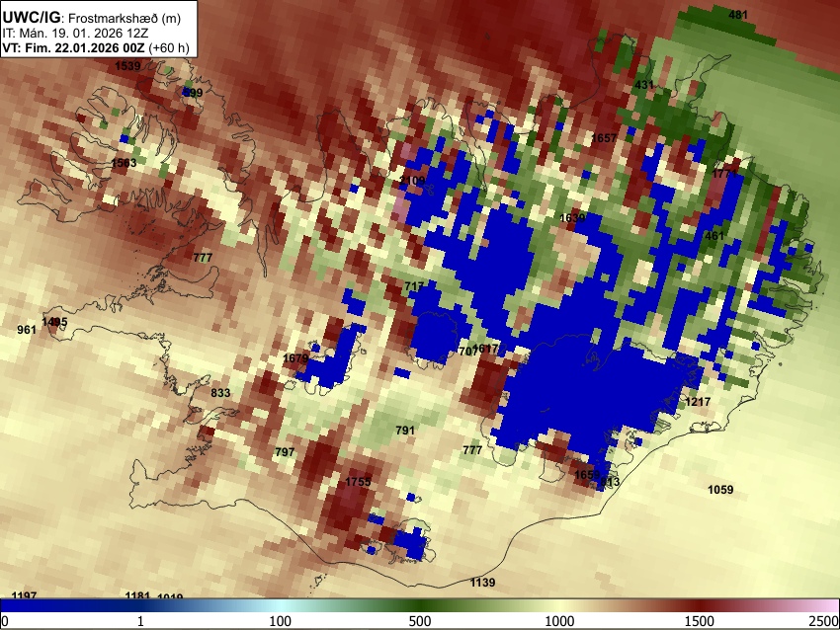840x630 pixels.
Task: Click the map value '1617'
Action: coord(486,349)
